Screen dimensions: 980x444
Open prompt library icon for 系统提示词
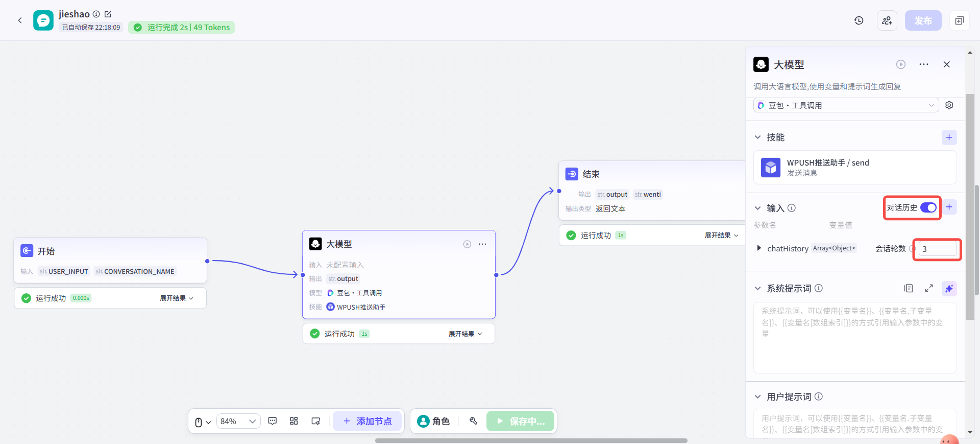[909, 288]
